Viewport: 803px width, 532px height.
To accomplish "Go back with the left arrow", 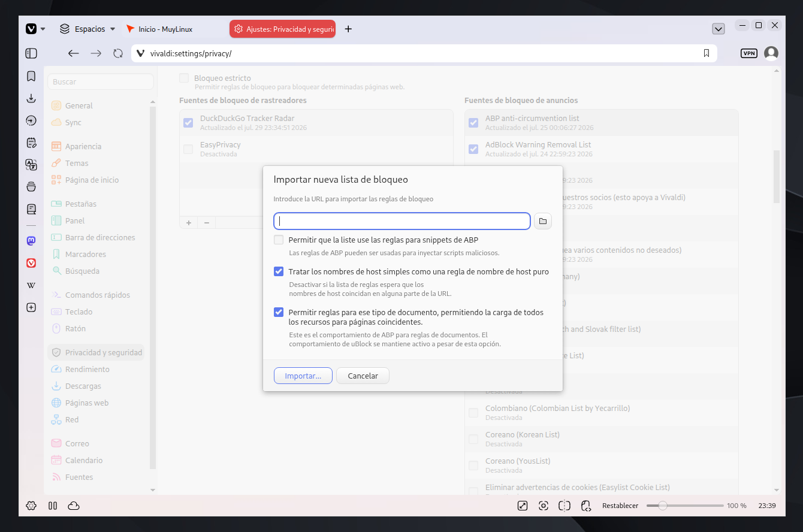I will 73,53.
